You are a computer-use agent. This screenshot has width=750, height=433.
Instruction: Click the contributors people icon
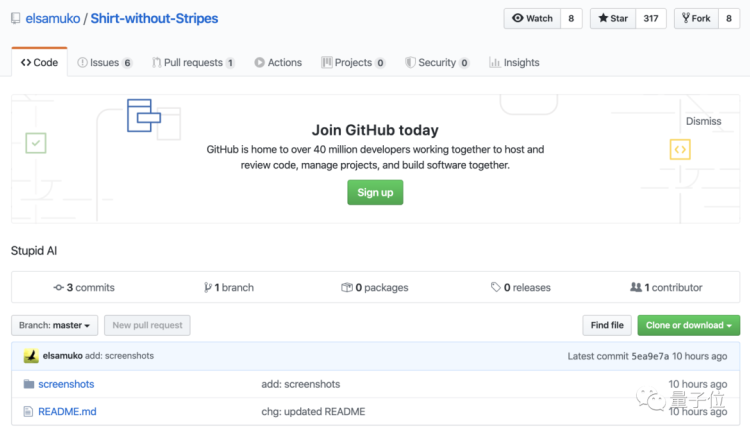pyautogui.click(x=636, y=287)
